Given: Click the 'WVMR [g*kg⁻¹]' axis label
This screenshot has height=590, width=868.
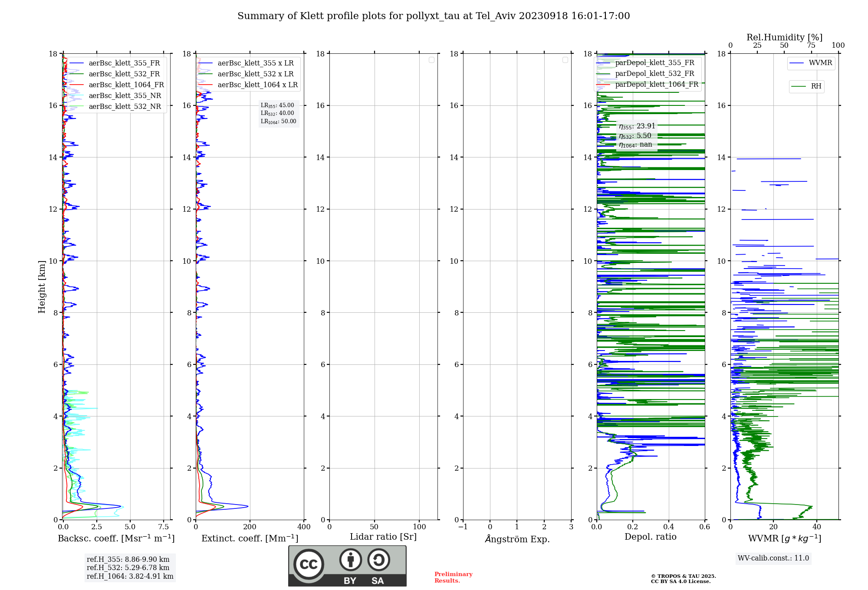Looking at the screenshot, I should (785, 538).
